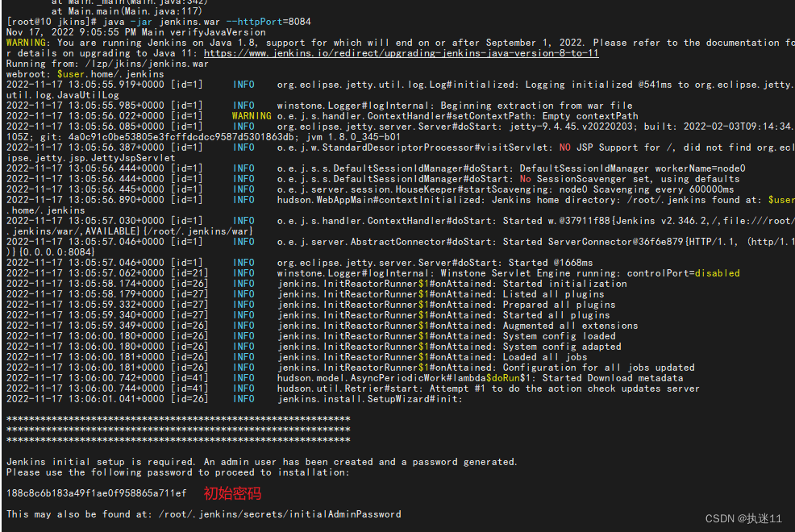The height and width of the screenshot is (532, 795).
Task: Click the 'Running from: /lzp/jkins/jenkins.war' line
Action: coord(107,64)
